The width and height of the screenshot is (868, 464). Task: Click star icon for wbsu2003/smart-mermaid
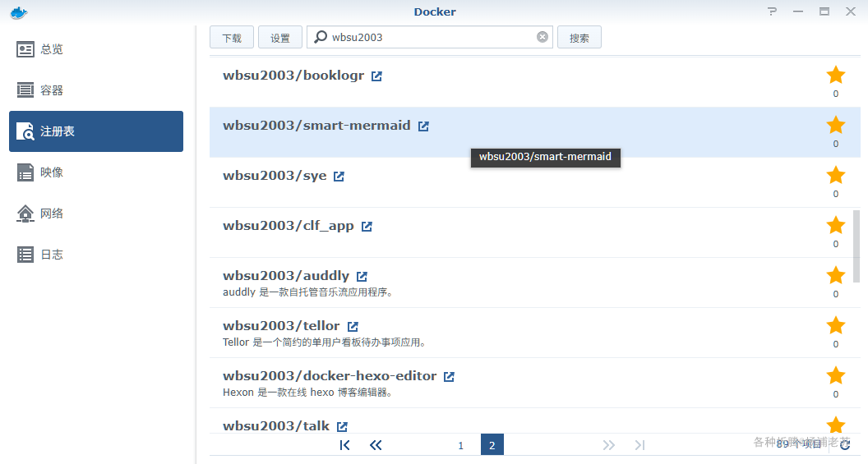point(835,125)
